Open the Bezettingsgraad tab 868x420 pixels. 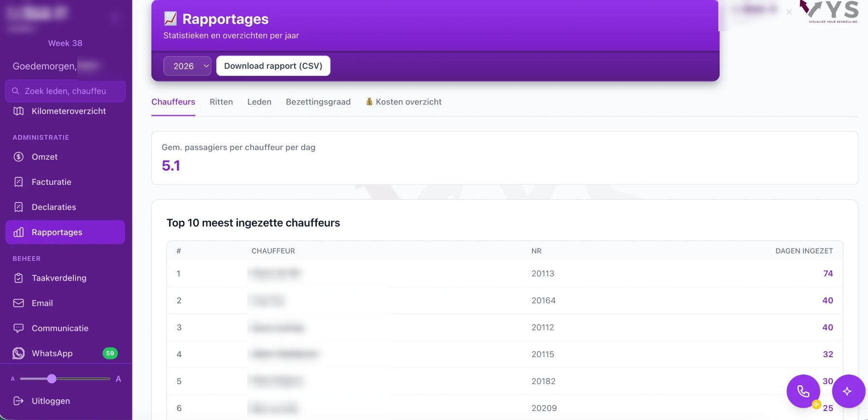pos(318,102)
